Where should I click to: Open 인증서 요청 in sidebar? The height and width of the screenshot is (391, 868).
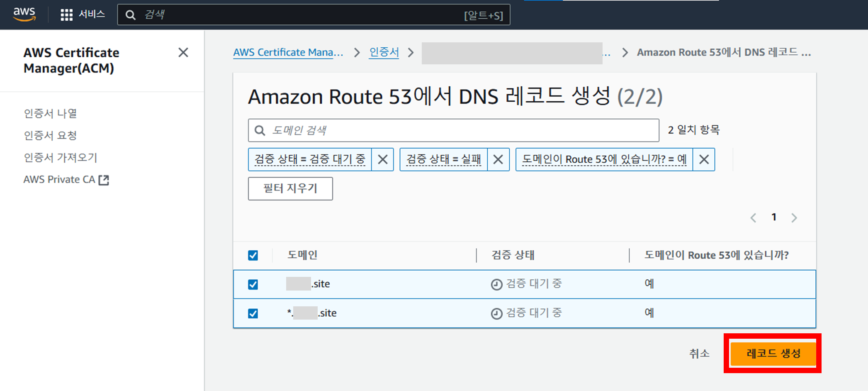click(x=50, y=135)
